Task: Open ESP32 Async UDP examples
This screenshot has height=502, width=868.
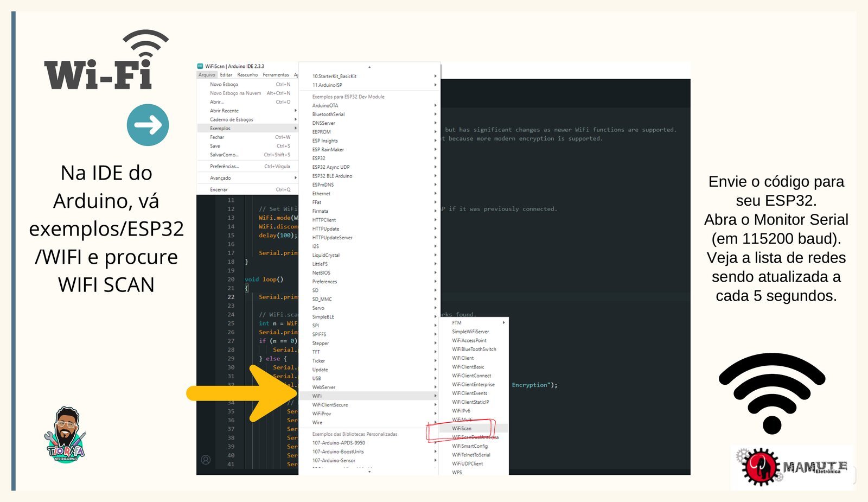Action: [369, 167]
